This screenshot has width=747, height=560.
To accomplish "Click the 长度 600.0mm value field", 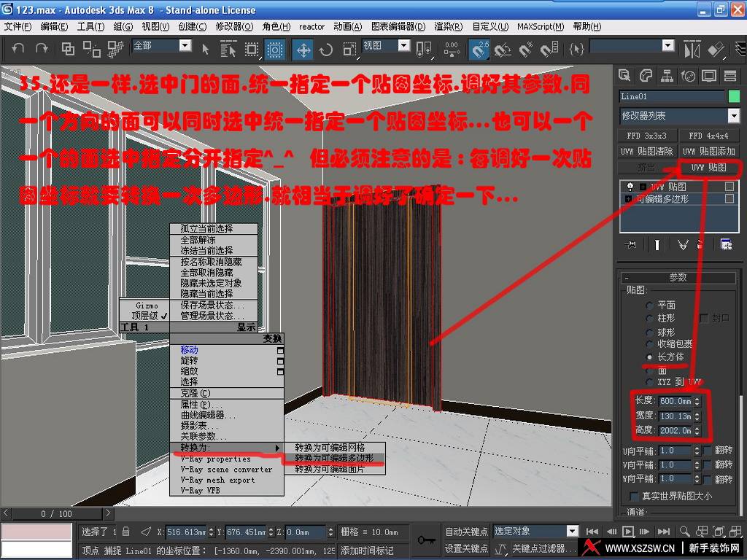I will [676, 401].
